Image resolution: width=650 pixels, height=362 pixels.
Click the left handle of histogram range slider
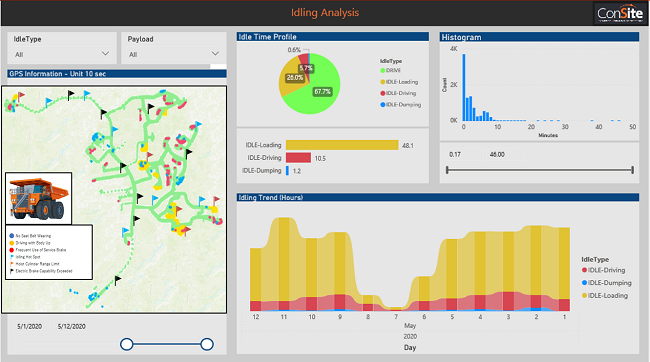coord(447,170)
